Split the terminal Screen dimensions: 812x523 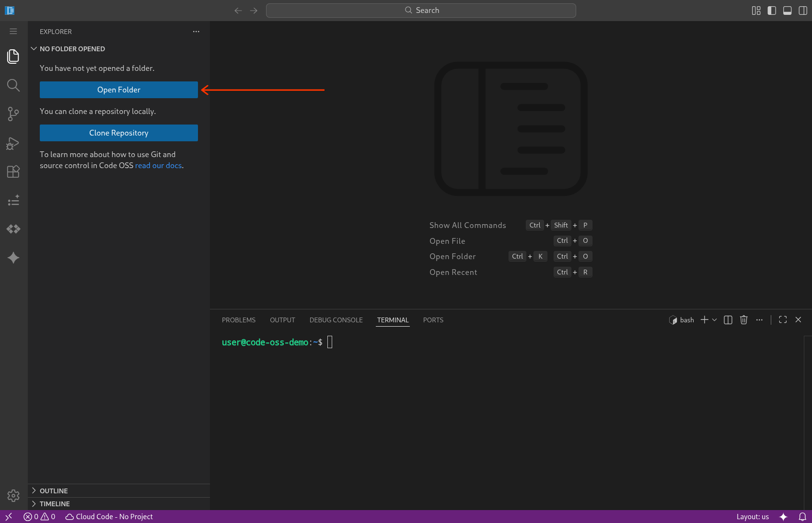point(728,319)
